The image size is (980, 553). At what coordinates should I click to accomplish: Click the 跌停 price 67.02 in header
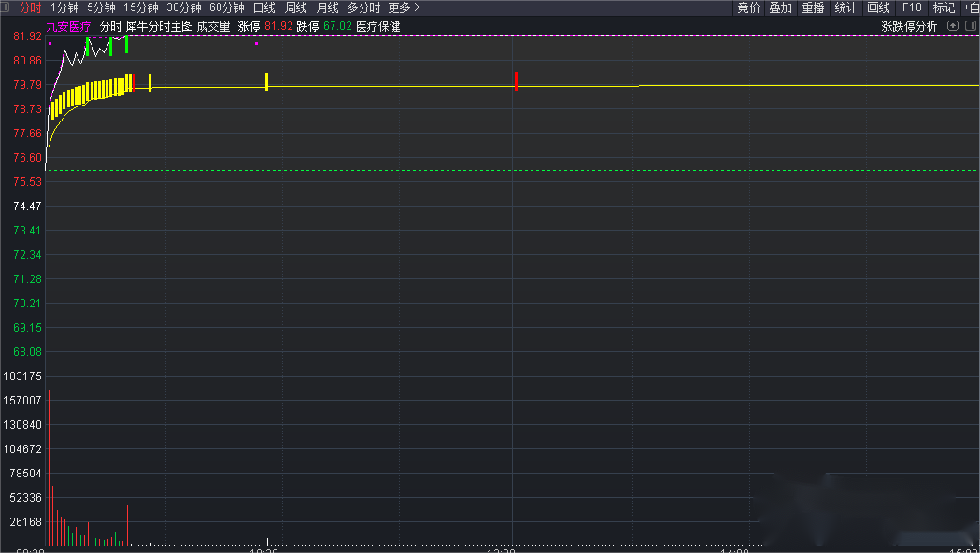(x=337, y=26)
